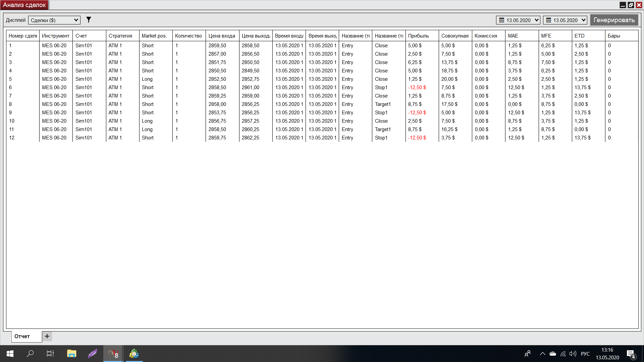Expand the Дисплей Сделки ($) dropdown
This screenshot has width=644, height=362.
coord(76,20)
